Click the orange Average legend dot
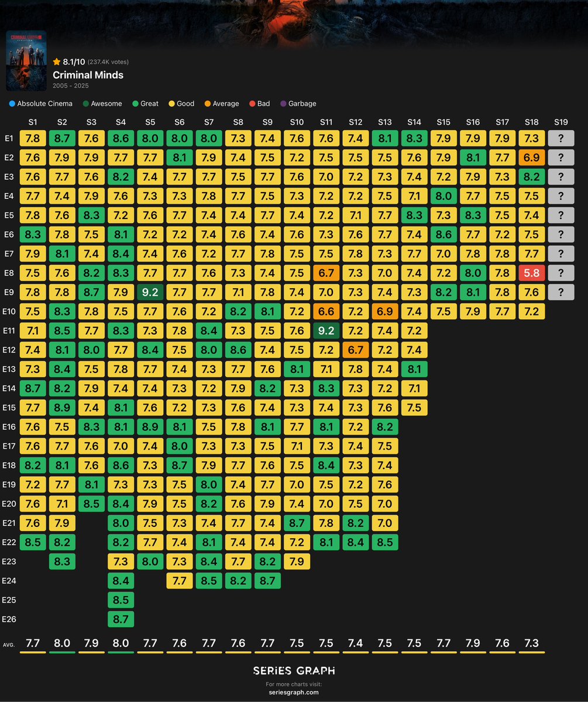 [208, 104]
